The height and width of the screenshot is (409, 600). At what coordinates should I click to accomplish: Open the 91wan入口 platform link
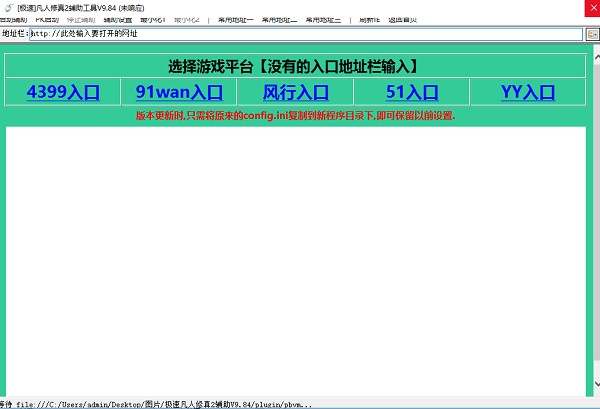pyautogui.click(x=179, y=92)
